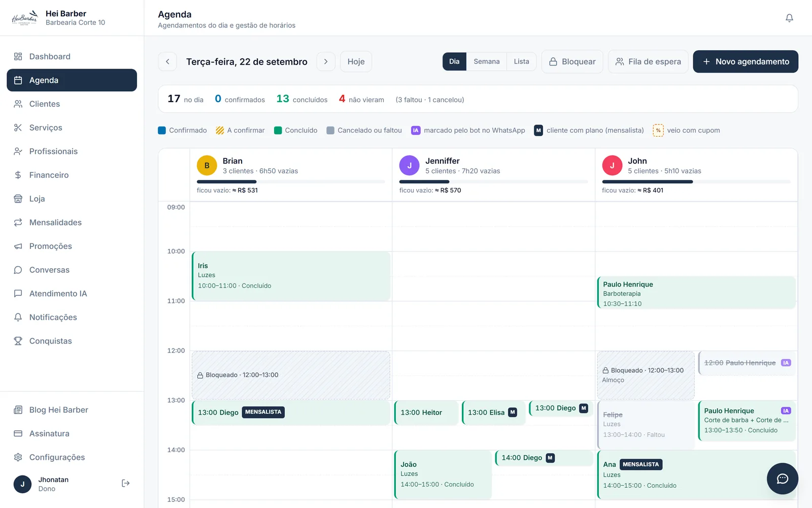Open Profissionais in the sidebar

click(x=72, y=151)
